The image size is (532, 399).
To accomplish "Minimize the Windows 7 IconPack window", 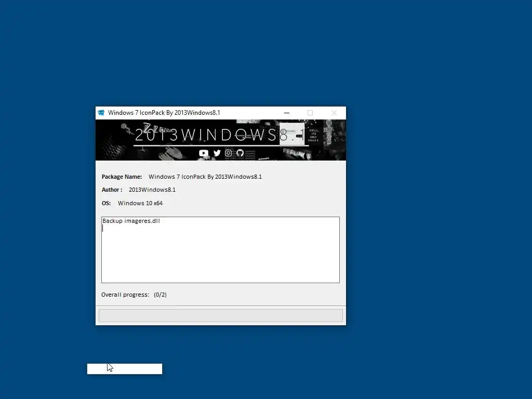I will (x=287, y=113).
